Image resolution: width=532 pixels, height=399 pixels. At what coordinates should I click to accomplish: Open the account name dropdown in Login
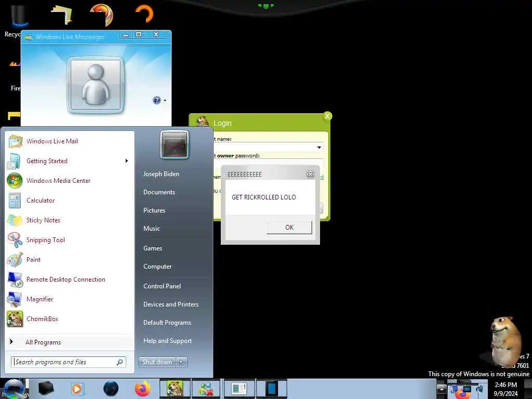point(319,148)
